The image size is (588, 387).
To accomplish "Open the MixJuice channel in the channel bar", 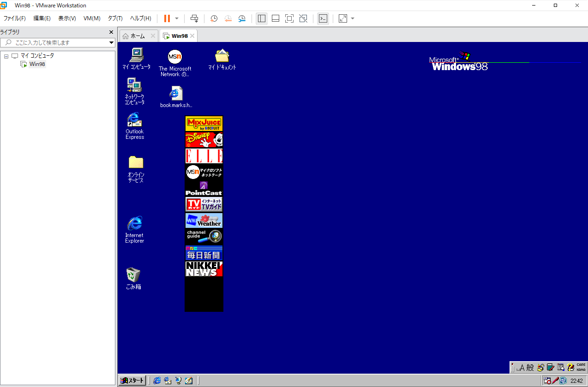I will tap(204, 124).
